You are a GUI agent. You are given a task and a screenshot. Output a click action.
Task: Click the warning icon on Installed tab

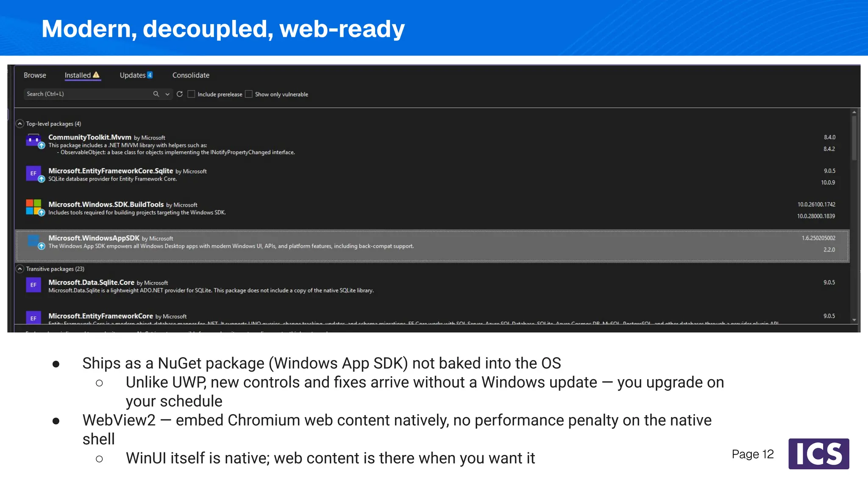click(x=96, y=75)
